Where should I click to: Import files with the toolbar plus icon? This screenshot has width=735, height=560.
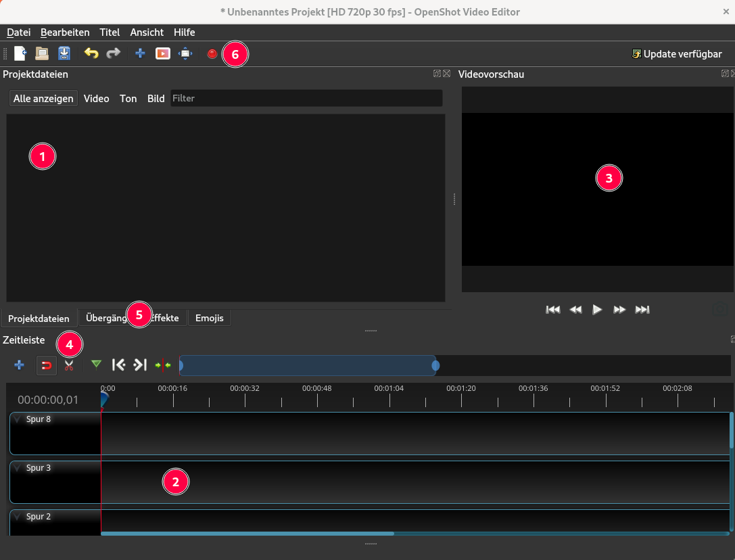click(x=140, y=53)
